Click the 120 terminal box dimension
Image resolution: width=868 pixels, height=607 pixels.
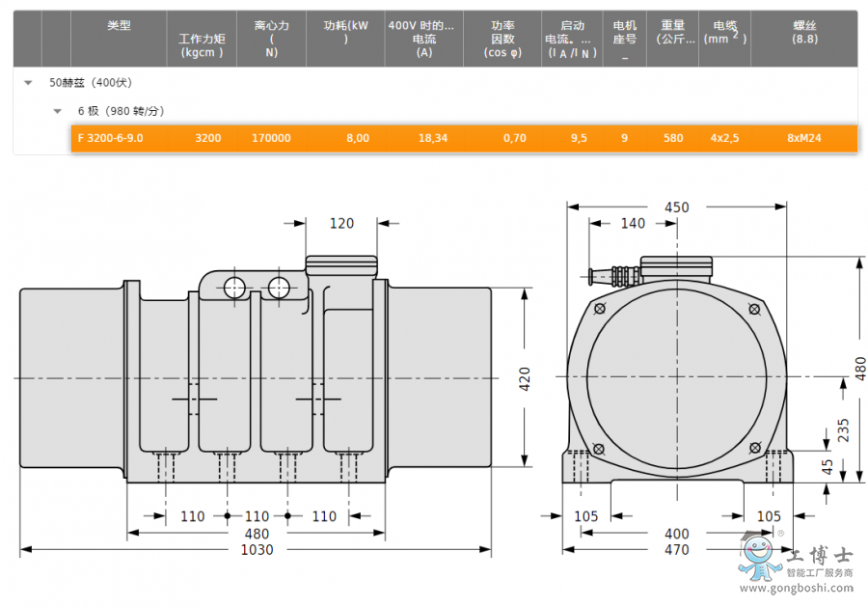click(341, 223)
